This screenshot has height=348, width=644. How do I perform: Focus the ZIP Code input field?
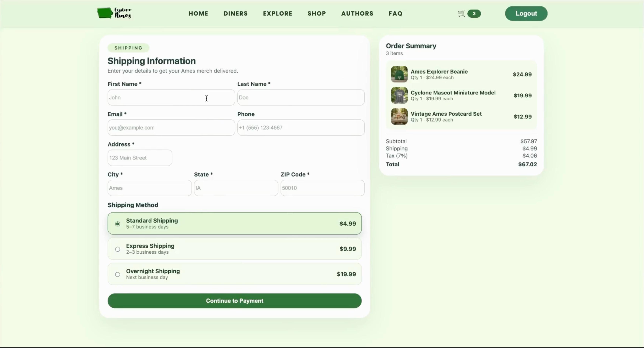click(x=323, y=188)
